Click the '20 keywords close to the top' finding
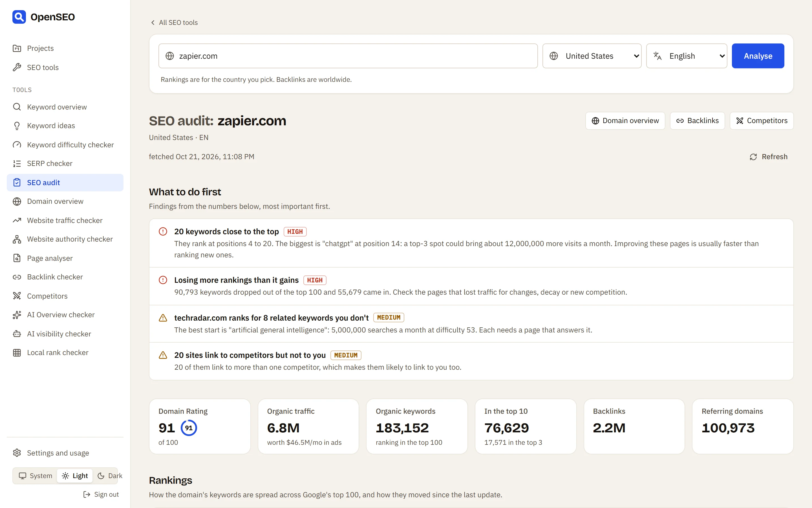Screen dimensions: 812x508 (471, 243)
